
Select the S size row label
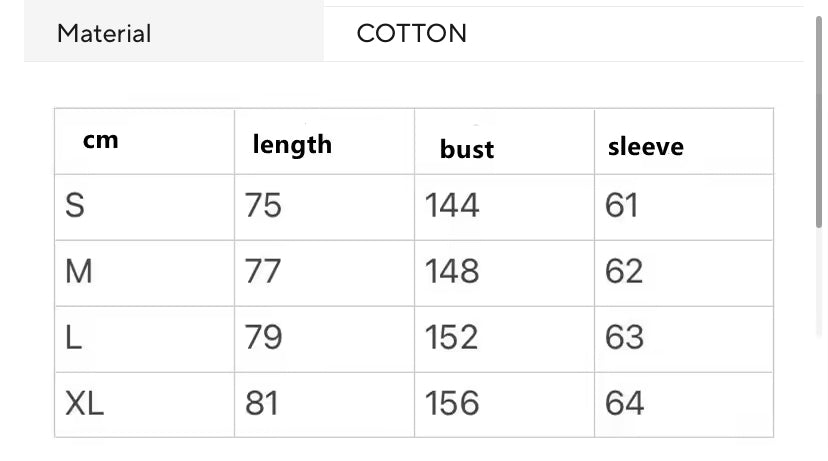pyautogui.click(x=74, y=205)
